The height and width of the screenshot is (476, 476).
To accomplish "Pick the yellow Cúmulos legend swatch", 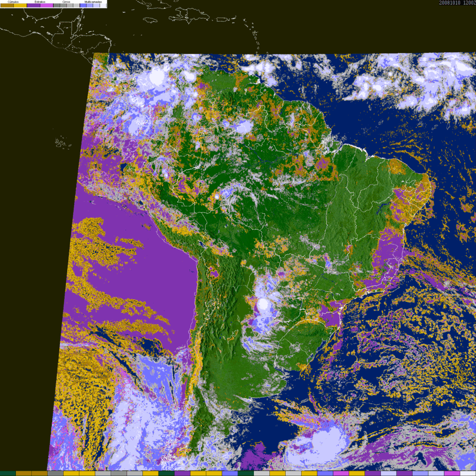I will [20, 5].
